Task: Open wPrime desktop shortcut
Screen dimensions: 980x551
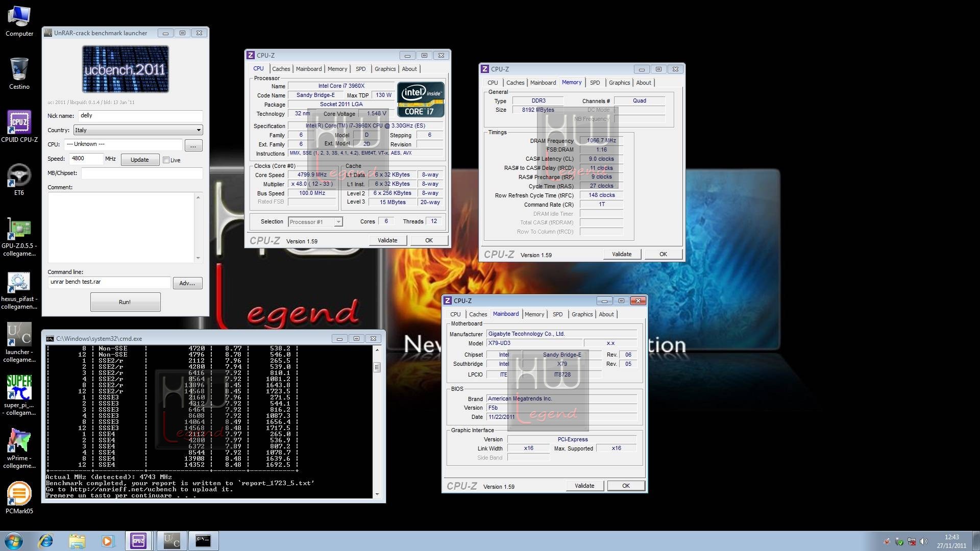Action: [x=19, y=449]
